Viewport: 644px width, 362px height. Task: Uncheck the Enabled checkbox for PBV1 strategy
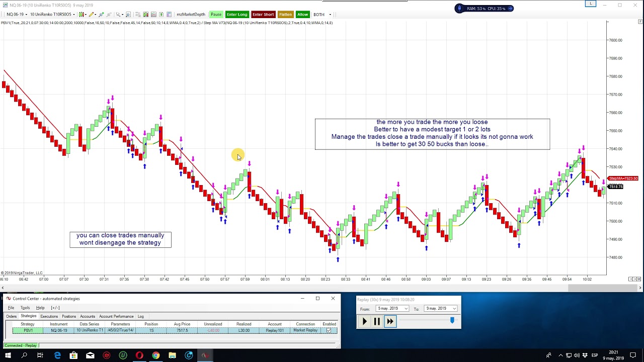point(329,330)
